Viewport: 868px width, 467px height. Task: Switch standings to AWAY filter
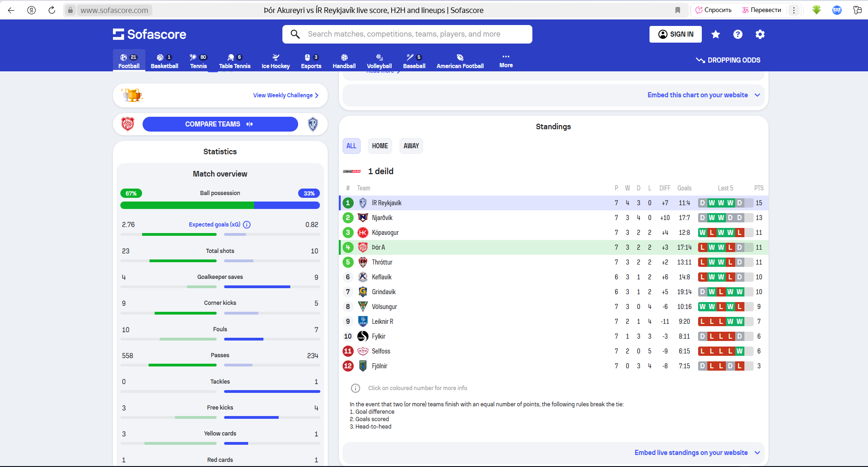[x=411, y=146]
